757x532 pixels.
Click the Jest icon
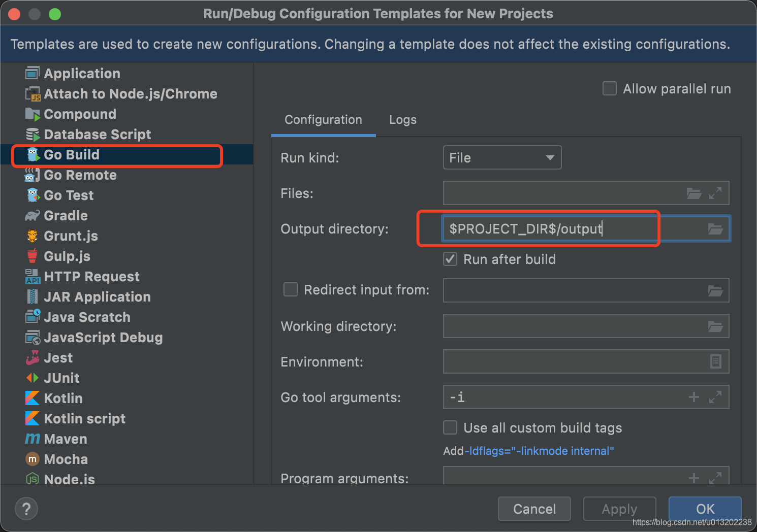pyautogui.click(x=33, y=358)
